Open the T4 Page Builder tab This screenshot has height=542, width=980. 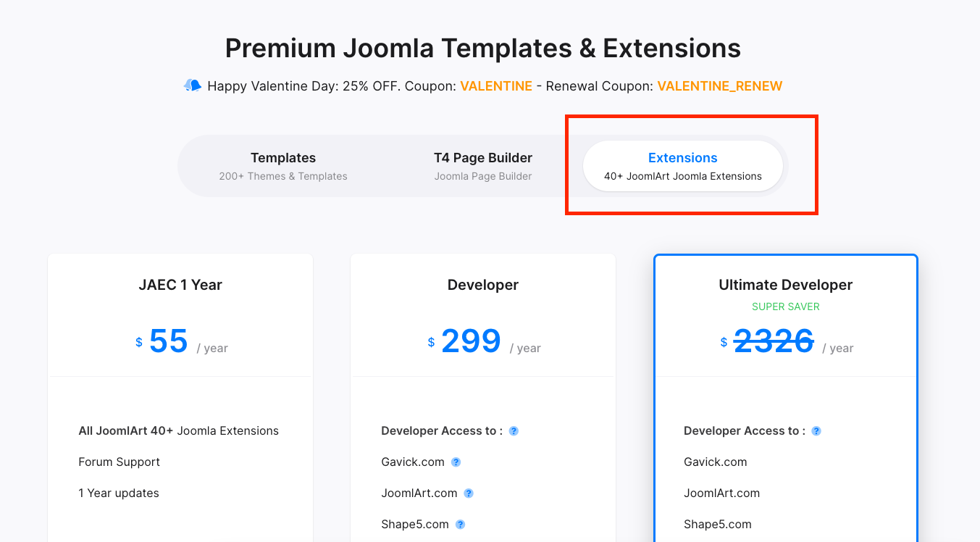[483, 166]
